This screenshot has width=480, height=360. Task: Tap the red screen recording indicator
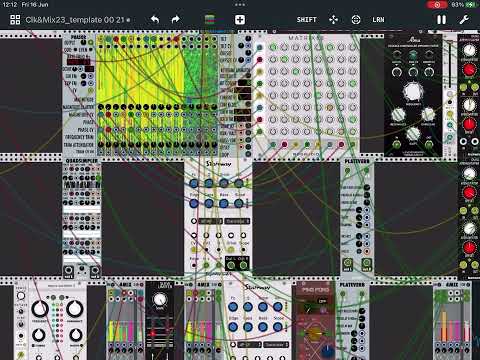pyautogui.click(x=437, y=5)
